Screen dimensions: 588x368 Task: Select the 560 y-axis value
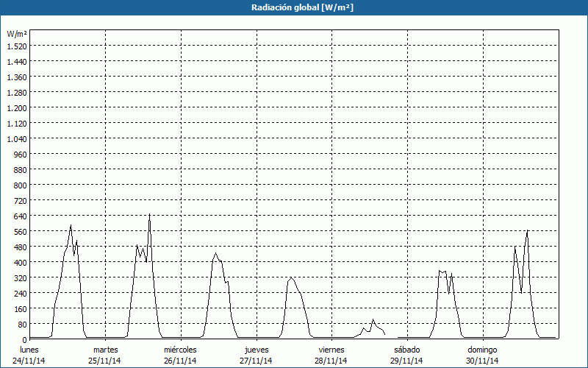tap(22, 232)
